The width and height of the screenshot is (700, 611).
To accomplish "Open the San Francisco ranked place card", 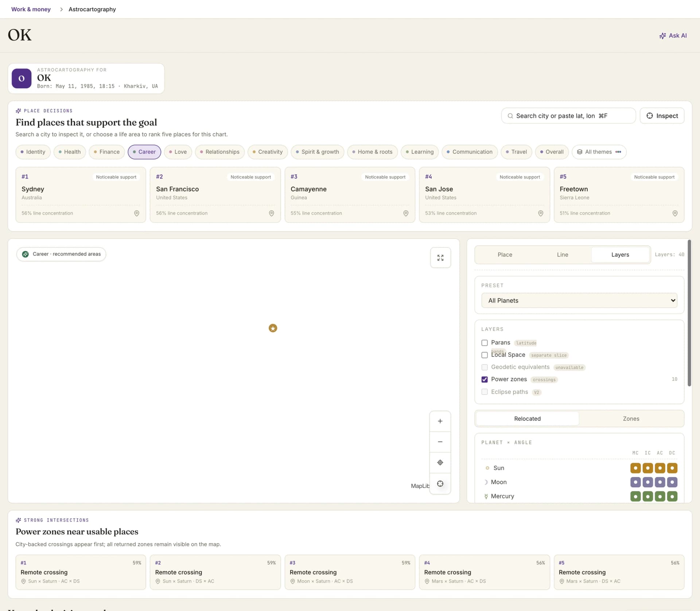I will point(215,195).
